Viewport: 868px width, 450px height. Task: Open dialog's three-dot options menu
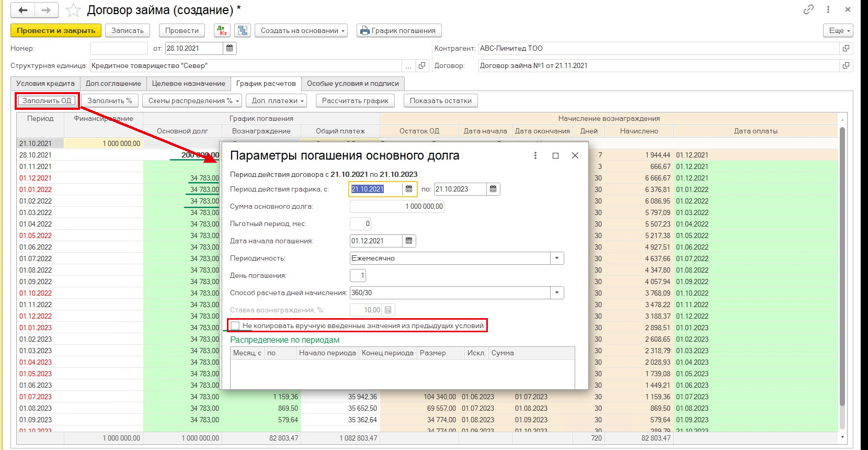(535, 155)
